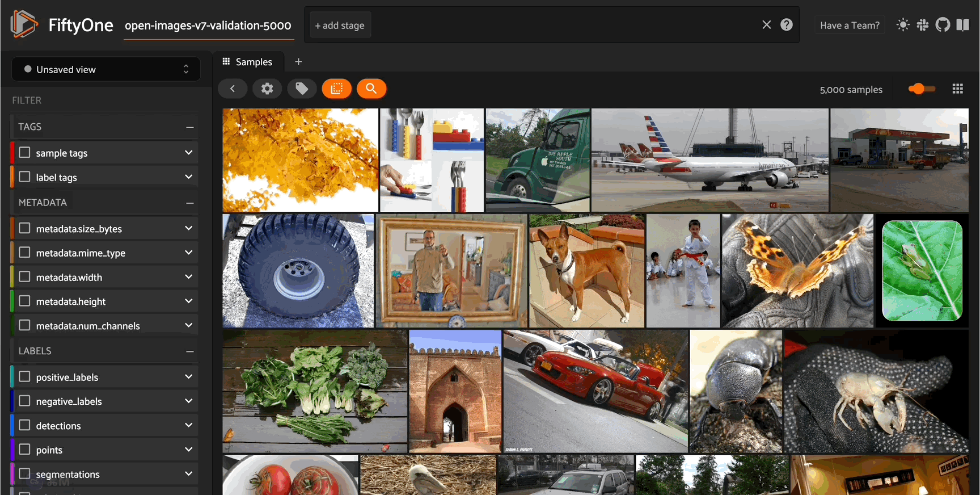This screenshot has width=980, height=495.
Task: Open the yellow autumn leaves thumbnail
Action: (x=300, y=160)
